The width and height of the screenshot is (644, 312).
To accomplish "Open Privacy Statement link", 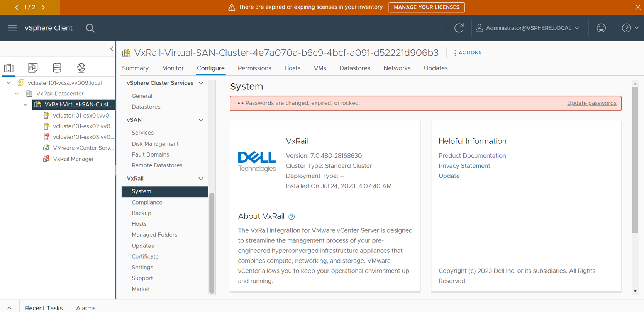I will point(464,165).
